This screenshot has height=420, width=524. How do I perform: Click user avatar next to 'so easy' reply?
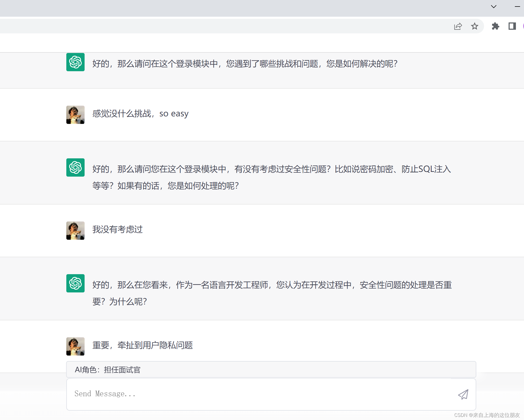[x=75, y=115]
